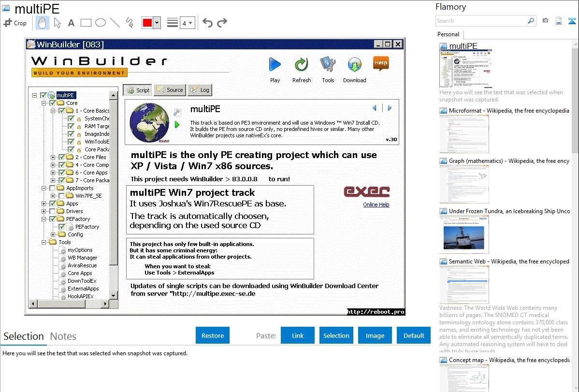The height and width of the screenshot is (392, 579).
Task: Click the WinBuilder Play button
Action: [275, 70]
